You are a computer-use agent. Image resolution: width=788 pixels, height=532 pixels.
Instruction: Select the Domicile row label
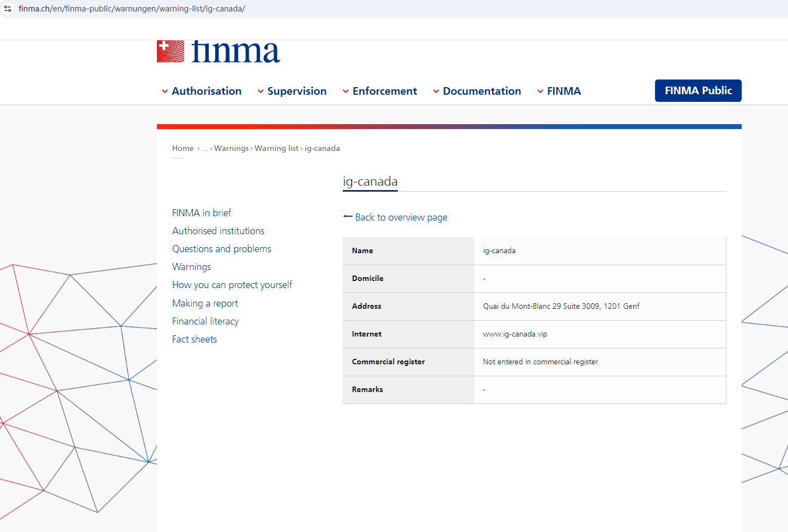[x=368, y=278]
